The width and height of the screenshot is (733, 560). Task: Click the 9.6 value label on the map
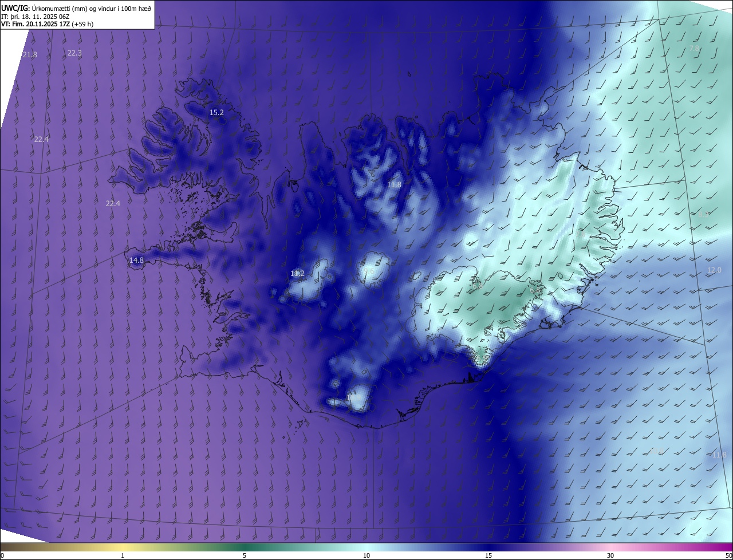[369, 271]
